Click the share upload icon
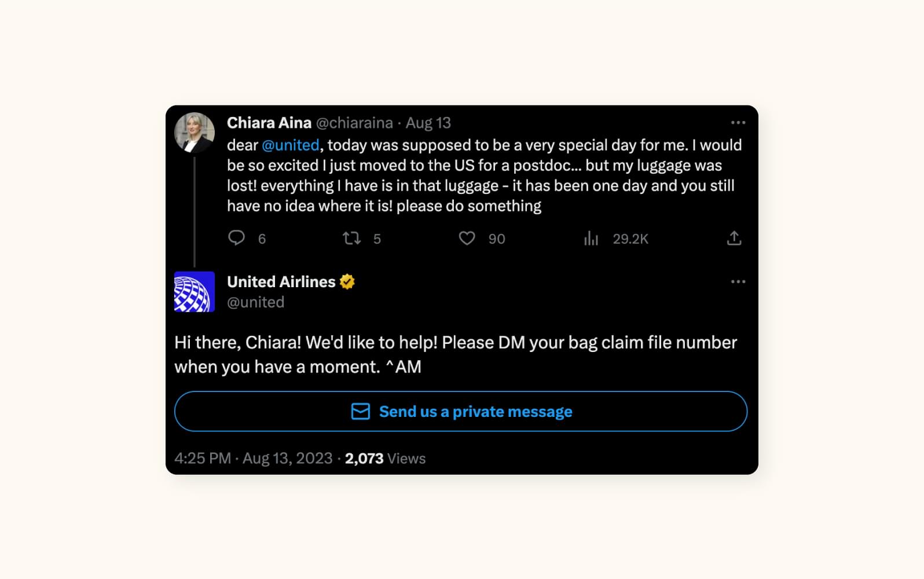This screenshot has width=924, height=579. 734,238
